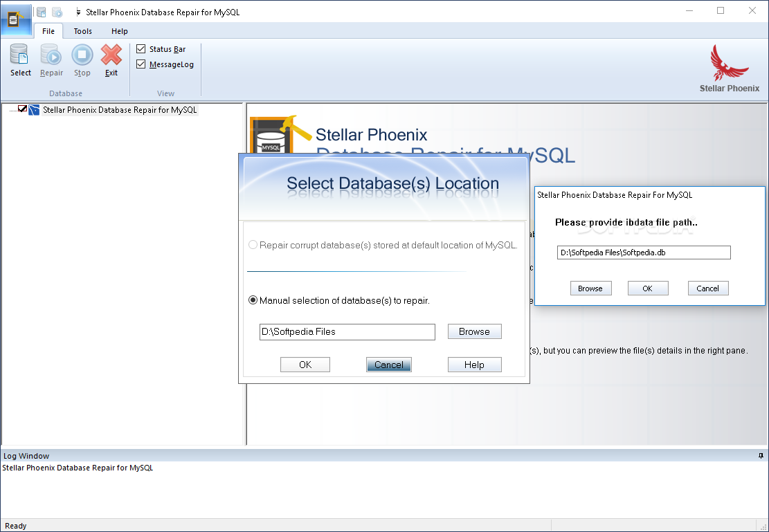Click log entry Stellar Phoenix Database Repair for MySQL
The image size is (769, 532).
[x=78, y=468]
